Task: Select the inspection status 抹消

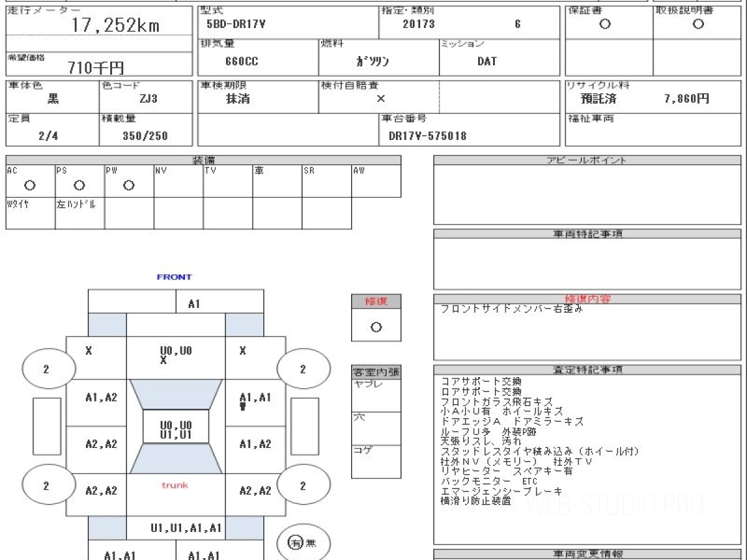Action: [238, 99]
